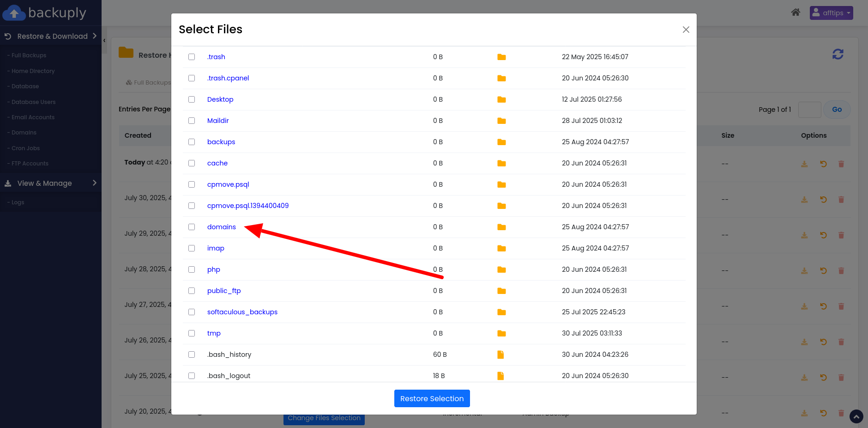868x428 pixels.
Task: Download the July 29, 2025 backup
Action: (804, 235)
